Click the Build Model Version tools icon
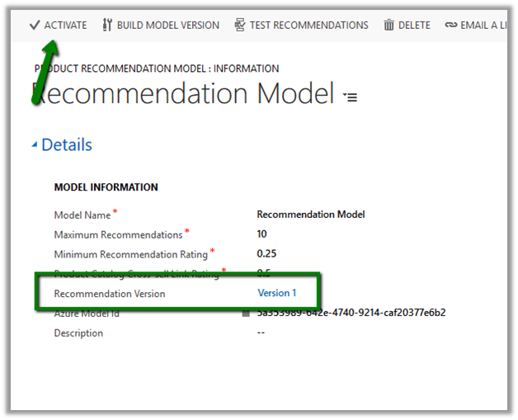This screenshot has height=420, width=518. 107,25
